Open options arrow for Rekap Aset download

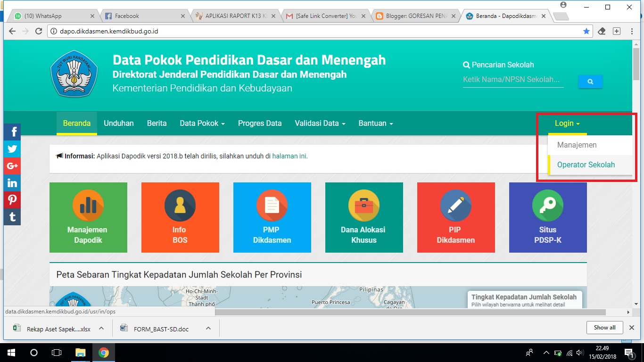[x=101, y=329]
